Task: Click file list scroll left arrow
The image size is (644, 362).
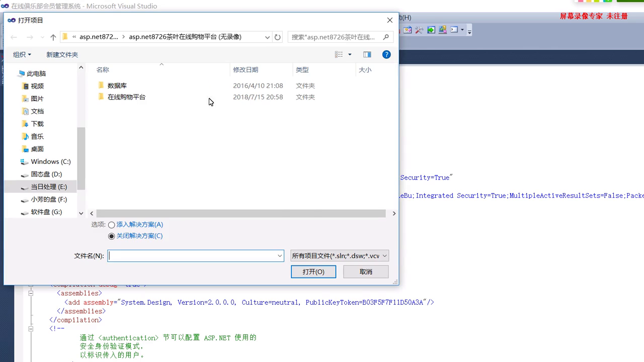Action: [x=92, y=213]
